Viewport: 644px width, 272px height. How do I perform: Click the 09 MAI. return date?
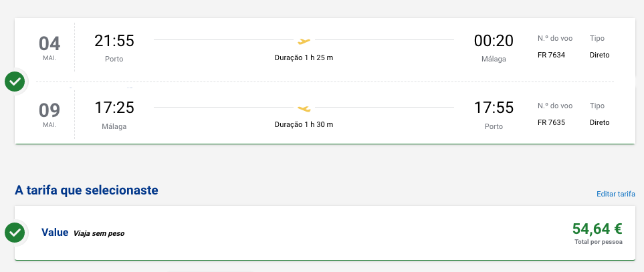[x=49, y=115]
